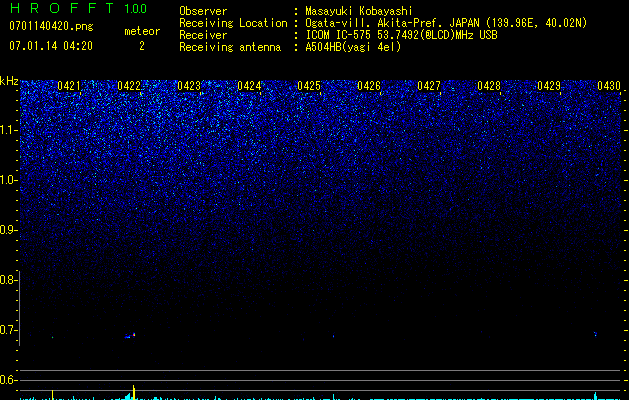Image resolution: width=629 pixels, height=400 pixels.
Task: Click the HROFFT title text
Action: (x=61, y=8)
